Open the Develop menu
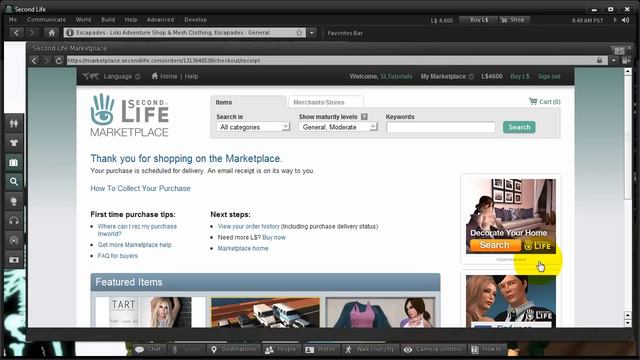Viewport: 640px width, 360px height. 196,20
